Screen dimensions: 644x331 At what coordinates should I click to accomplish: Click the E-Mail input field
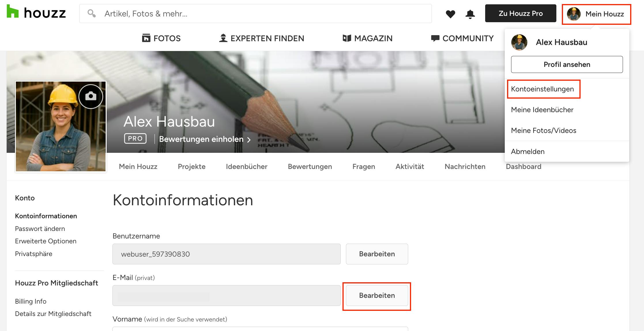[x=227, y=296]
